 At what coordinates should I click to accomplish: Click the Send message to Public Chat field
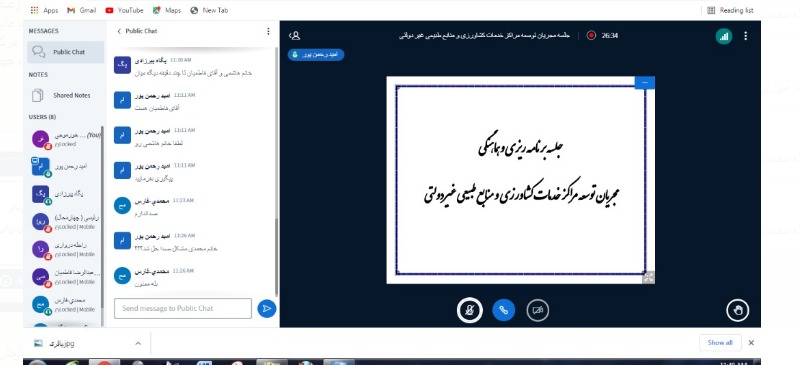coord(183,308)
